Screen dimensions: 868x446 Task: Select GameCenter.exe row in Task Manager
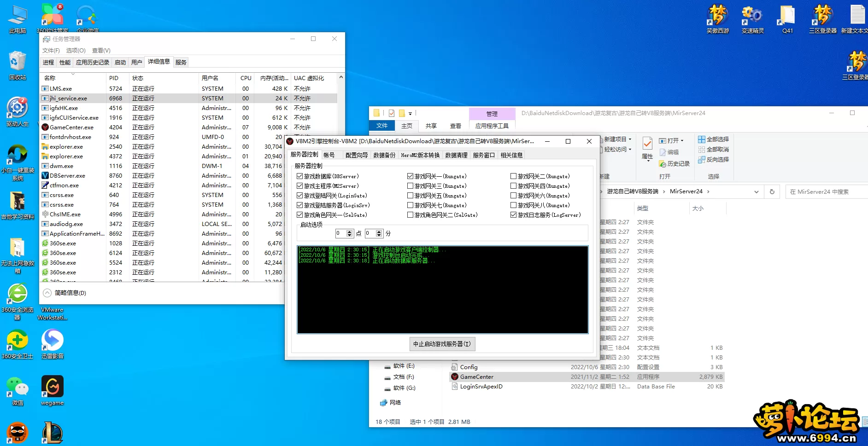(188, 127)
